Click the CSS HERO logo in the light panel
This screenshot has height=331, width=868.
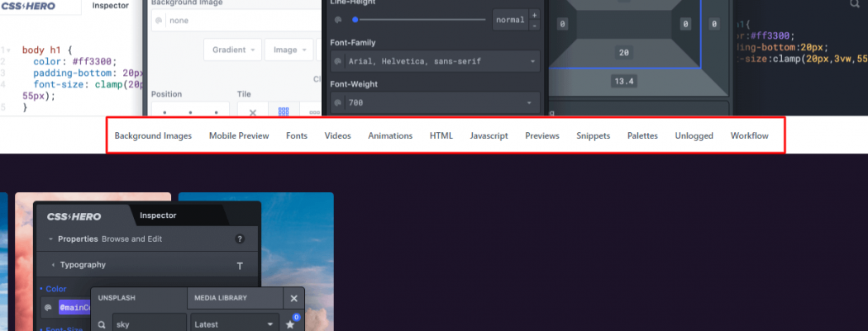coord(28,6)
